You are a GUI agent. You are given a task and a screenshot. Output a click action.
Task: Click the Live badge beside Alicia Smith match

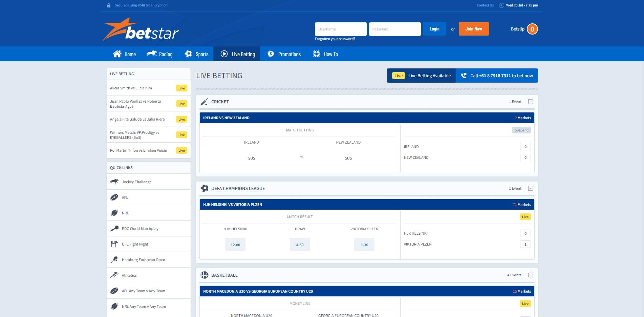[181, 88]
